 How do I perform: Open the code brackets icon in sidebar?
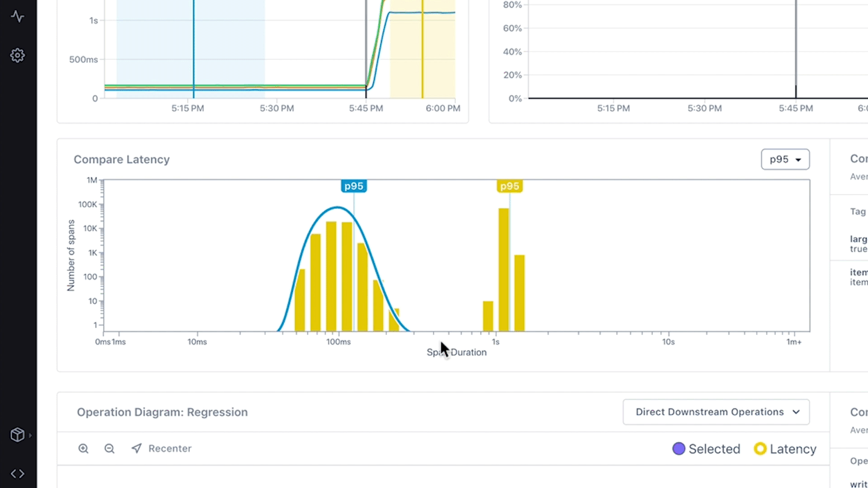click(17, 474)
